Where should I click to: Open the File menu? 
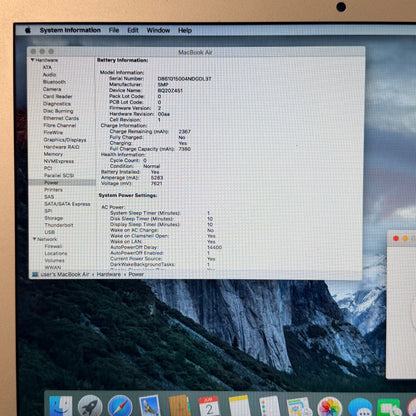coord(114,30)
